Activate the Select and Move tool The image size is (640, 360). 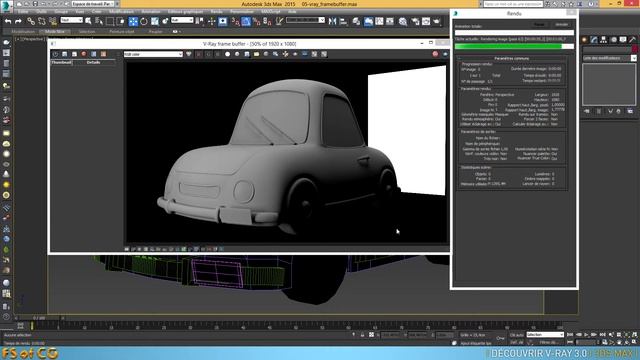[133, 21]
